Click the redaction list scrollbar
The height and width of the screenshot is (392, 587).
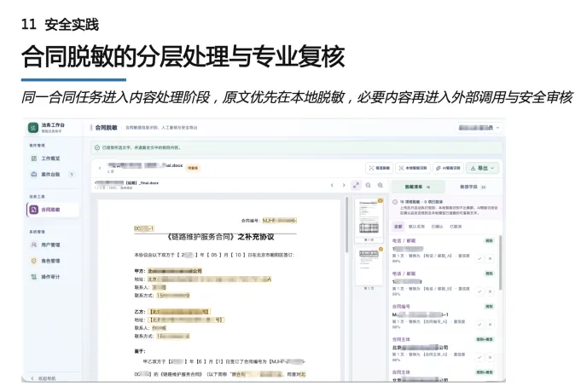[500, 262]
